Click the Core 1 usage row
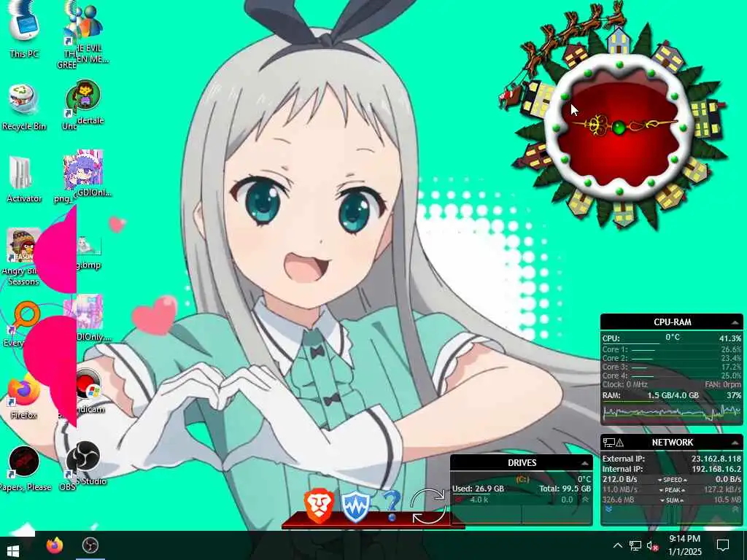Image resolution: width=747 pixels, height=560 pixels. tap(672, 349)
